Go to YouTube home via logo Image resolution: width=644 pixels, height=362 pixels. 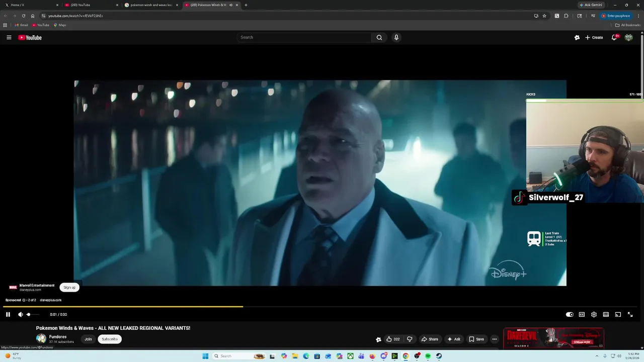click(30, 37)
